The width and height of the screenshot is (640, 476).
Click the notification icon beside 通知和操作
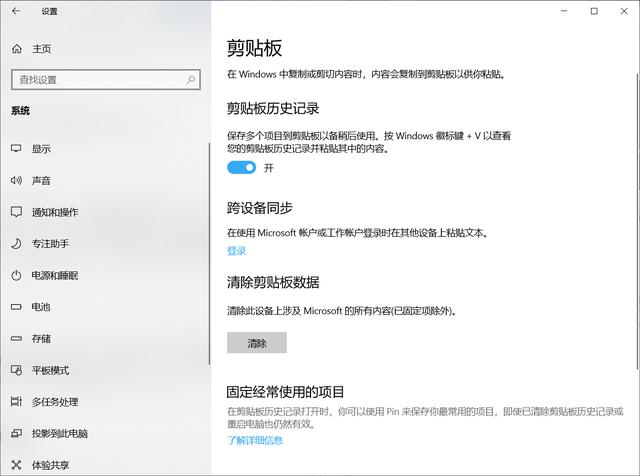point(16,212)
